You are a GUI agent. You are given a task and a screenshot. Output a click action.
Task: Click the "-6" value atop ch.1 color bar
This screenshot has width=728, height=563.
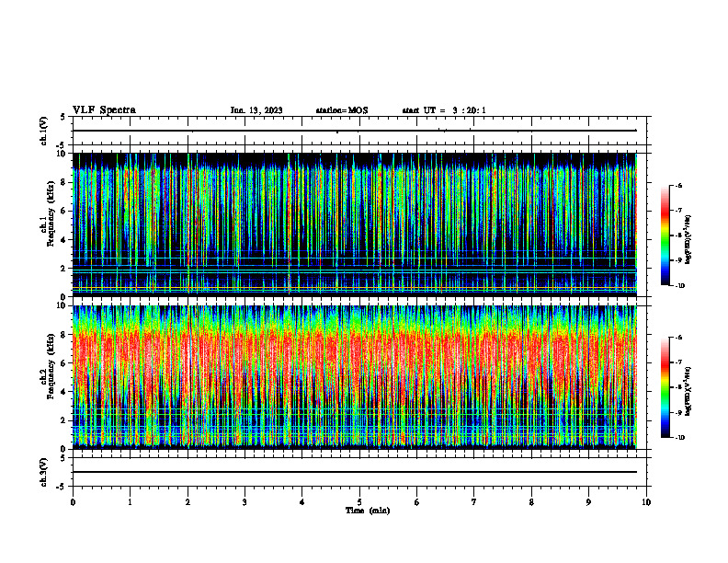pos(679,186)
